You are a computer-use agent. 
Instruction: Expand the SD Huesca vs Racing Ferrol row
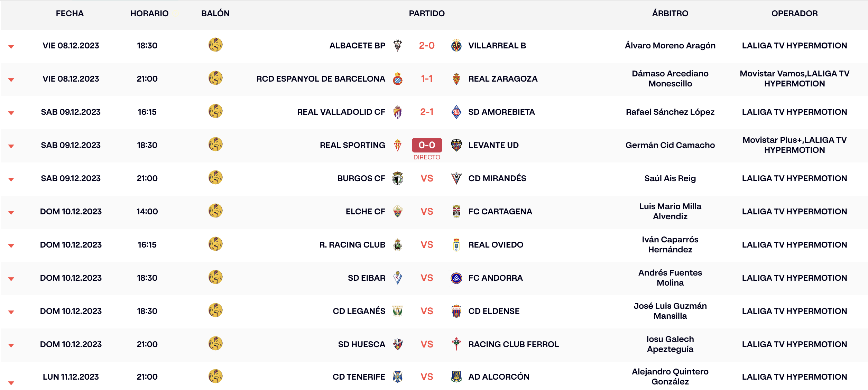coord(11,345)
